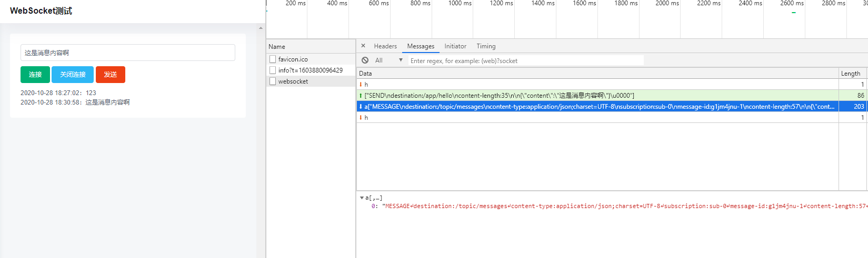
Task: Click the red 发送 send button
Action: coord(111,75)
